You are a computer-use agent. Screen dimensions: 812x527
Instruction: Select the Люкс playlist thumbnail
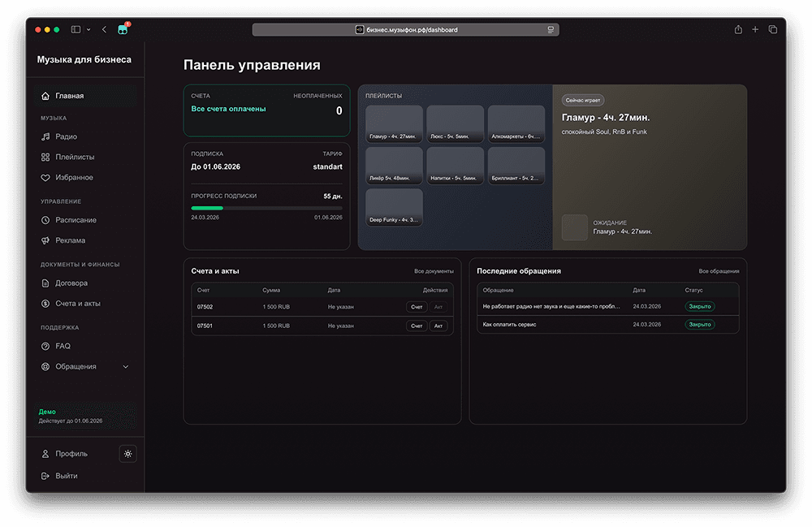click(x=455, y=123)
